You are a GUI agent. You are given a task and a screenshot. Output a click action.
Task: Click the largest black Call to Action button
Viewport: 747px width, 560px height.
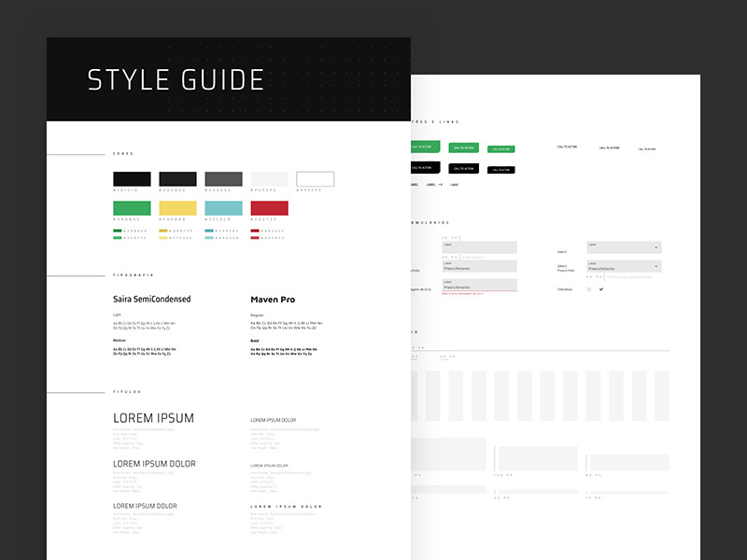[425, 168]
